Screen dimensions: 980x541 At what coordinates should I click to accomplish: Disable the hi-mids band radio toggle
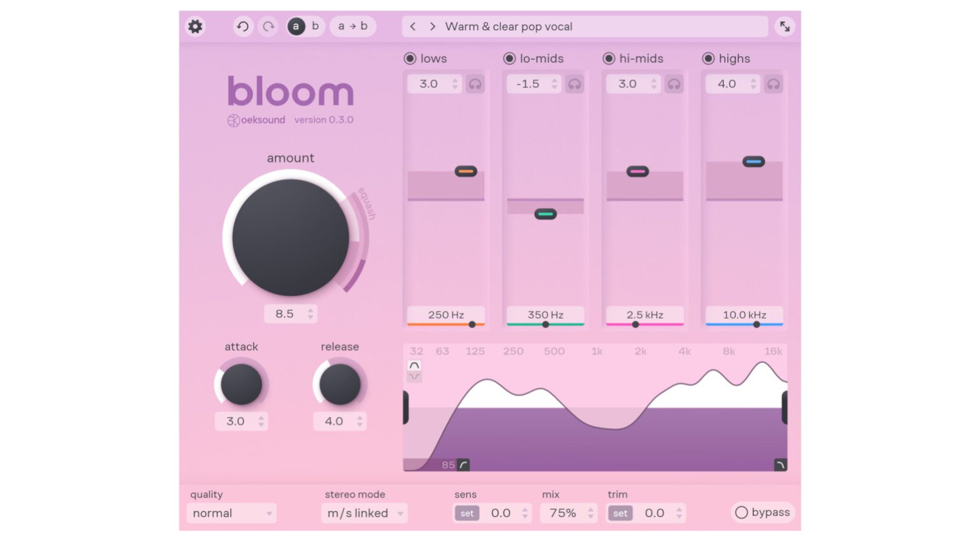(608, 58)
